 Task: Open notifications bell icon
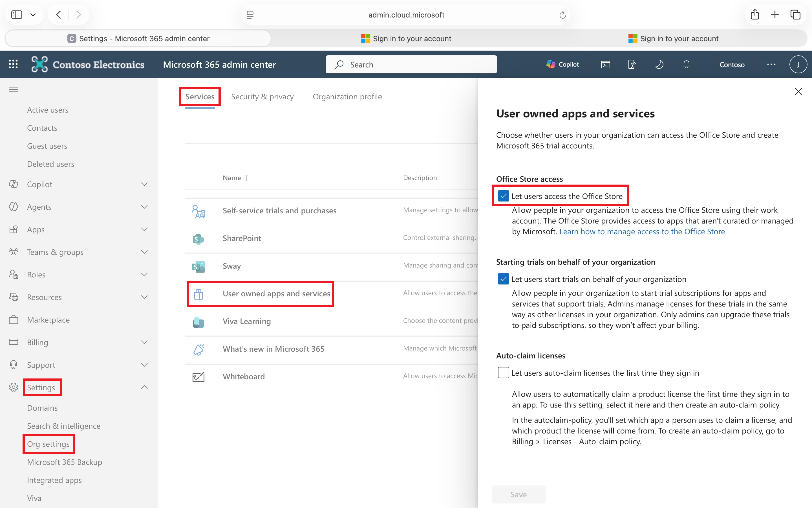pos(687,64)
